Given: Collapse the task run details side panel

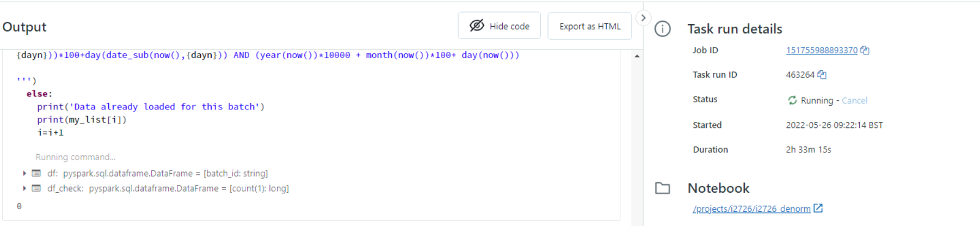Looking at the screenshot, I should 643,18.
